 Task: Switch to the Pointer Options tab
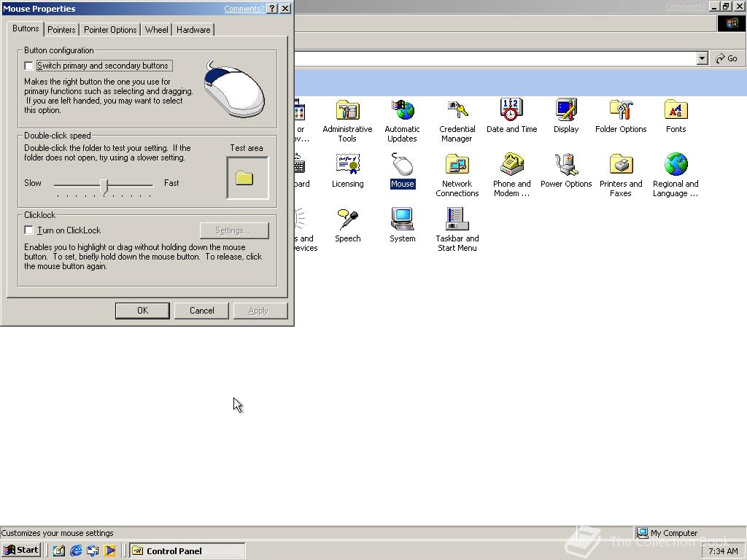[110, 29]
